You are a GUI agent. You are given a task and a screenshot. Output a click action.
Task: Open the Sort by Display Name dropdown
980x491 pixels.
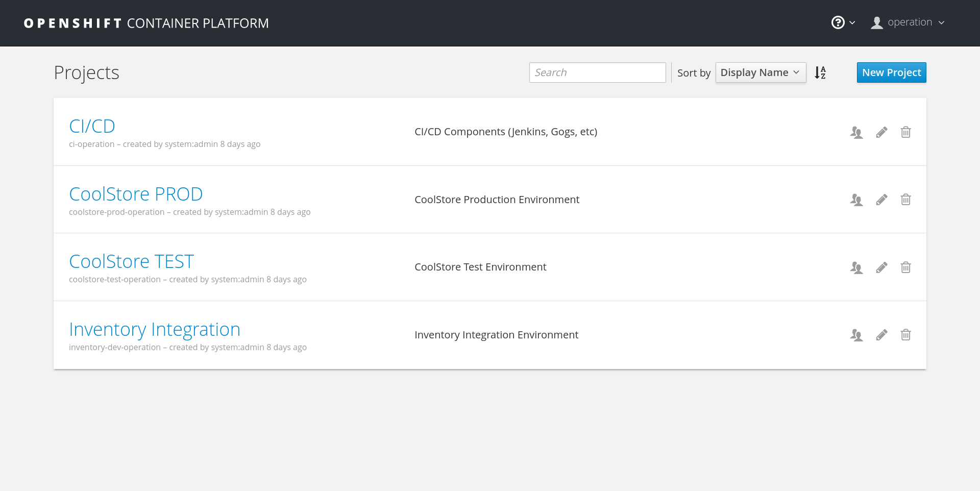tap(760, 72)
